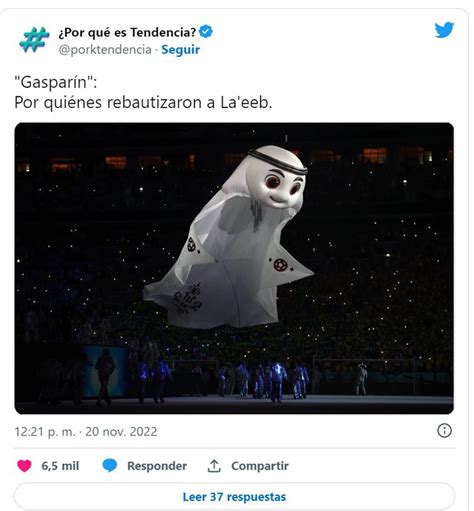Open the hashtag profile avatar
The image size is (474, 511).
point(34,40)
